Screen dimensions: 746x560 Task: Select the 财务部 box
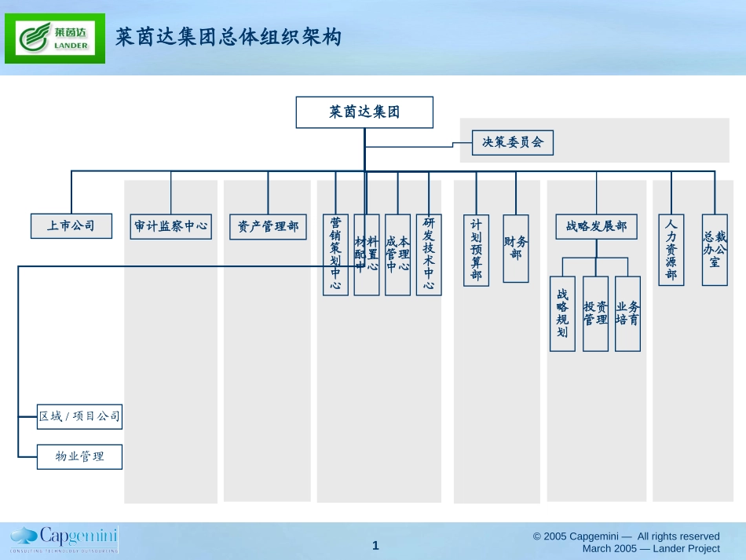(516, 248)
